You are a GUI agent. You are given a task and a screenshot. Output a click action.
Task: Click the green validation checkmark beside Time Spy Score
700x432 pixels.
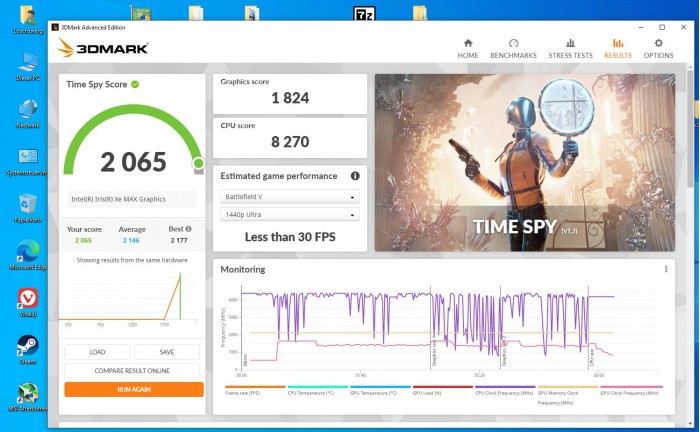(135, 84)
